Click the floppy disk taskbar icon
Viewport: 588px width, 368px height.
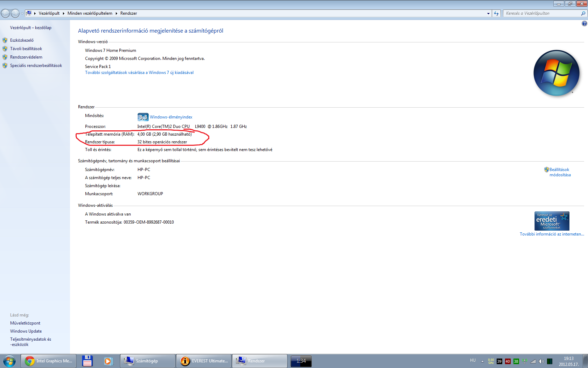click(x=87, y=361)
